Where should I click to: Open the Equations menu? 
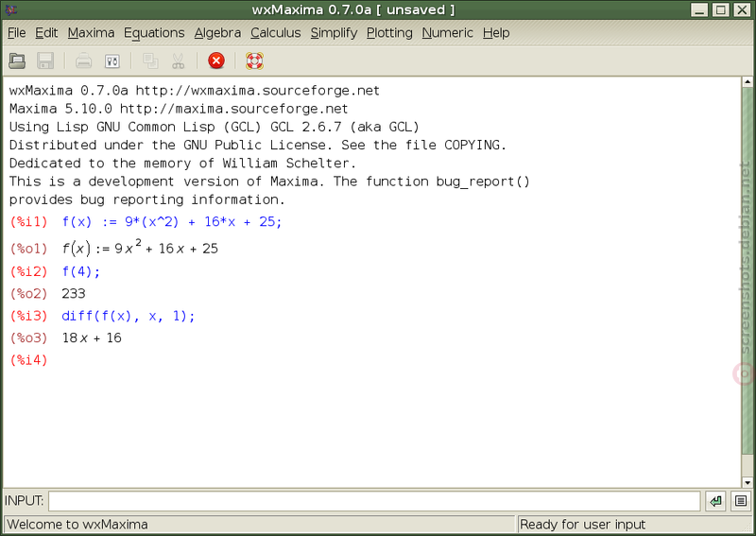154,33
